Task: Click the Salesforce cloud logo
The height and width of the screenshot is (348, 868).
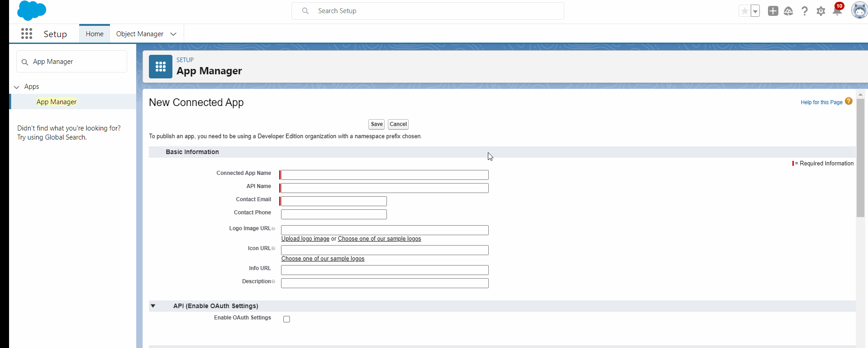Action: click(x=31, y=11)
